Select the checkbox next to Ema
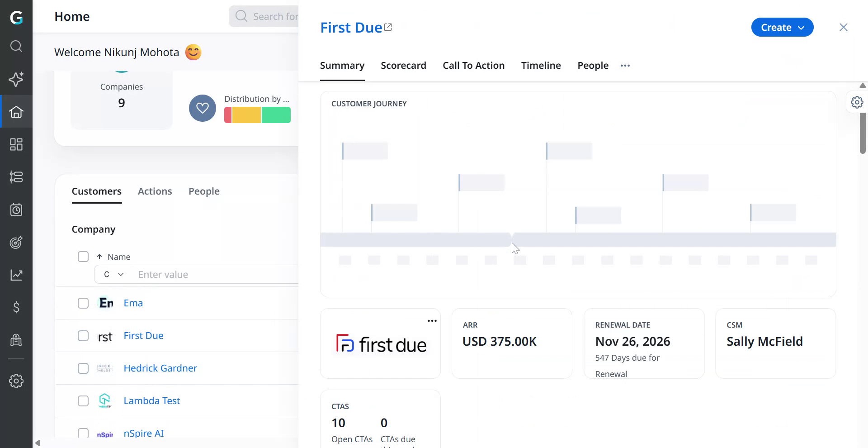Screen dimensions: 868x448 point(83,303)
